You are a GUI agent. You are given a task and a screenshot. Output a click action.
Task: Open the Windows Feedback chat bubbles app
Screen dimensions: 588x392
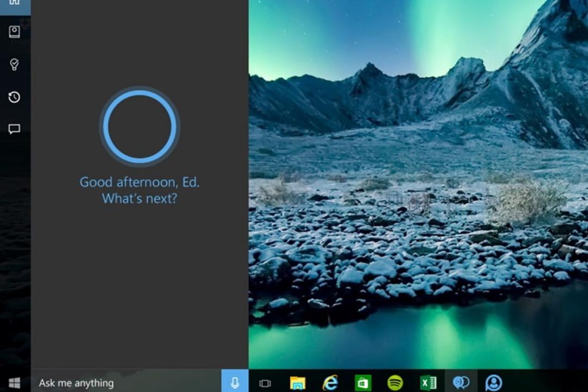[461, 383]
